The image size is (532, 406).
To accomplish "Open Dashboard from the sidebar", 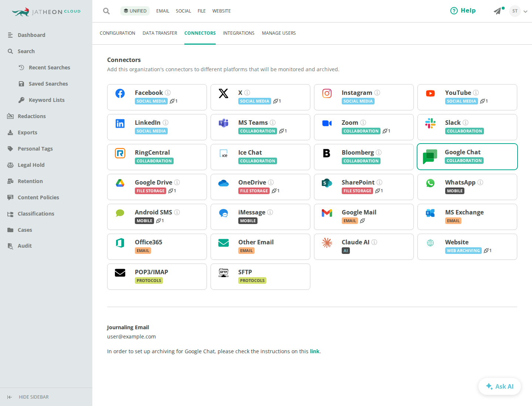I will coord(31,35).
